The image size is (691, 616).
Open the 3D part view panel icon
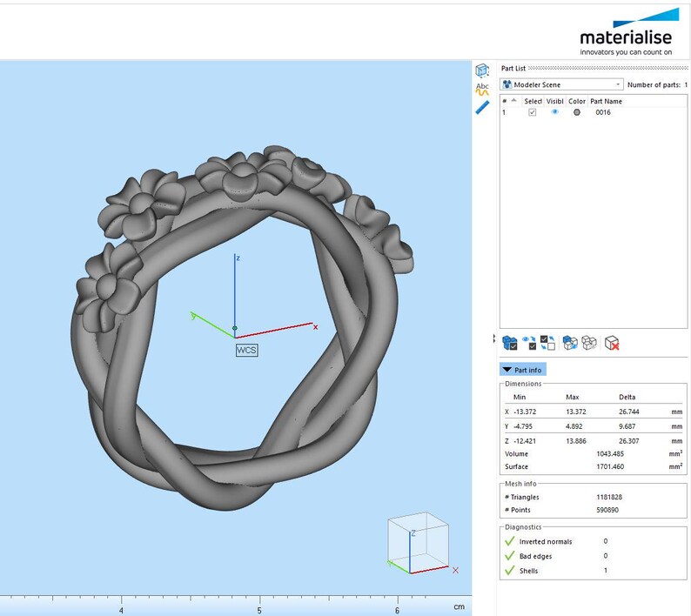tap(482, 70)
